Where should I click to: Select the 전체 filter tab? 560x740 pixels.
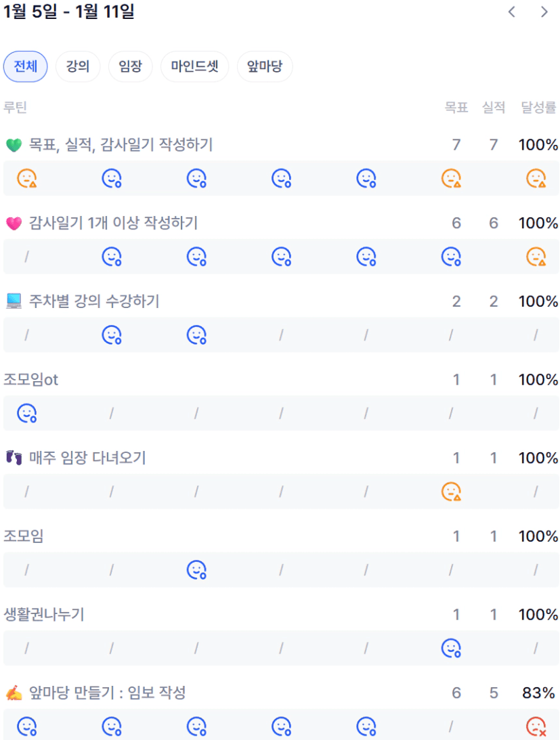(25, 67)
